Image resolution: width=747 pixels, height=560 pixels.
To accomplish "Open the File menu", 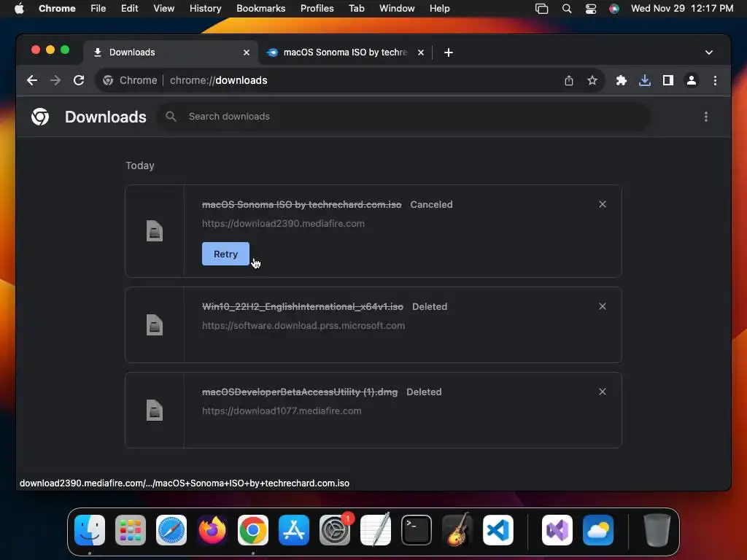I will pyautogui.click(x=98, y=9).
